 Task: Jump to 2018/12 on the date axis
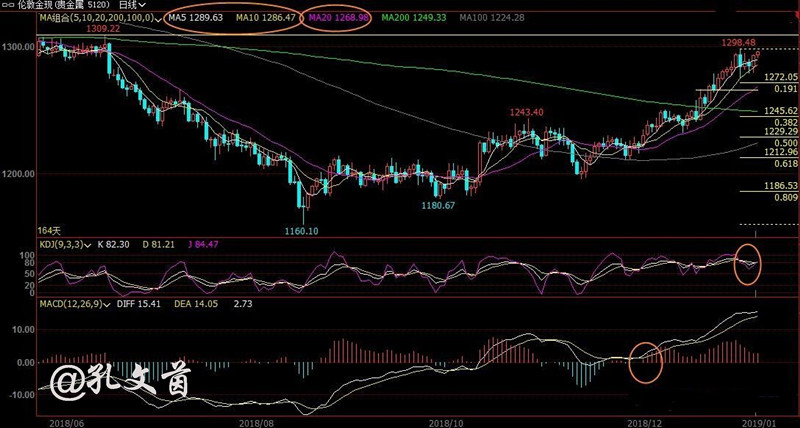pos(643,423)
